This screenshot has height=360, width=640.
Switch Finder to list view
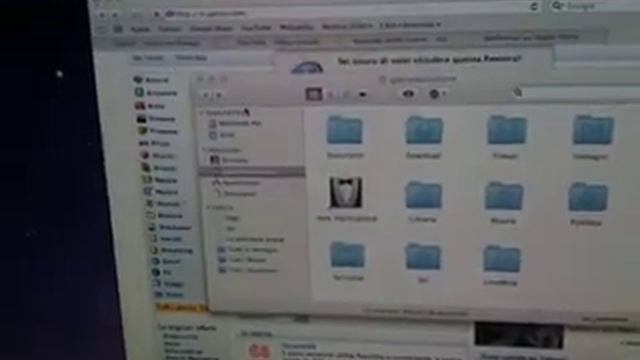tap(330, 95)
